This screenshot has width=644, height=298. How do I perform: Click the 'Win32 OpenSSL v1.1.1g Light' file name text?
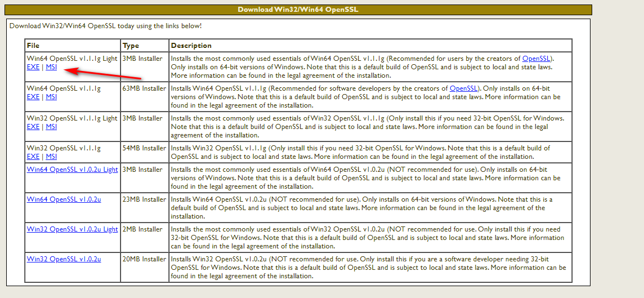pyautogui.click(x=72, y=118)
